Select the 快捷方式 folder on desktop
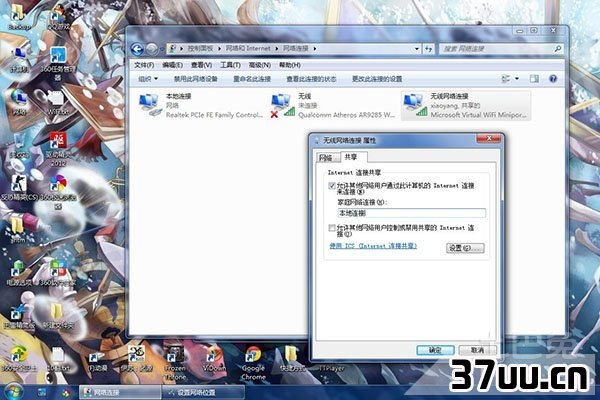The height and width of the screenshot is (400, 600). pyautogui.click(x=292, y=359)
